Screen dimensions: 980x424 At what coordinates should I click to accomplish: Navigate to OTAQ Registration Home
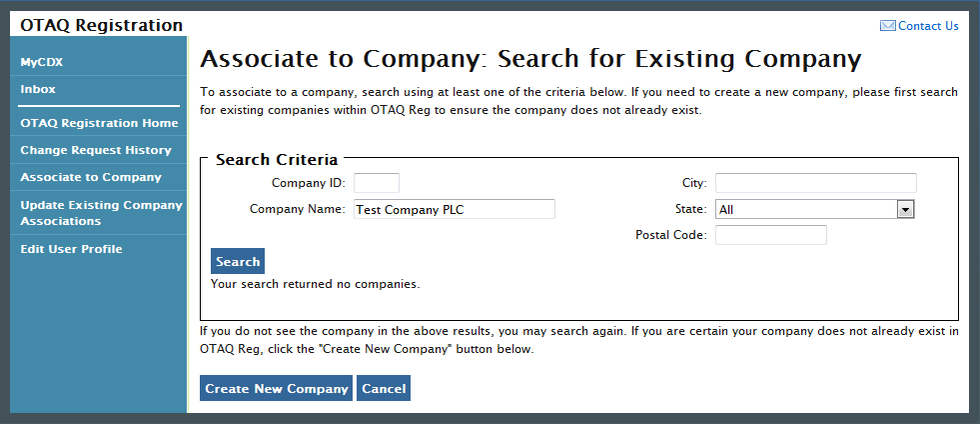(99, 123)
